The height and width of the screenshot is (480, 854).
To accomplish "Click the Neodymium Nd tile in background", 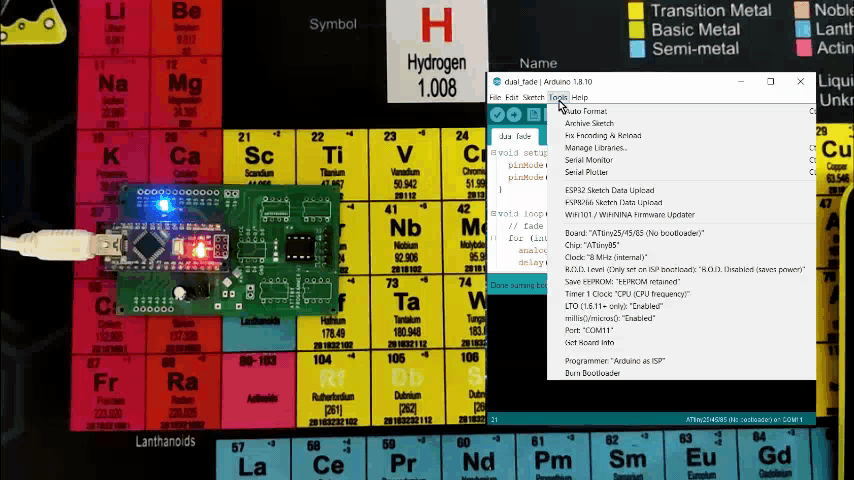I will tap(478, 457).
